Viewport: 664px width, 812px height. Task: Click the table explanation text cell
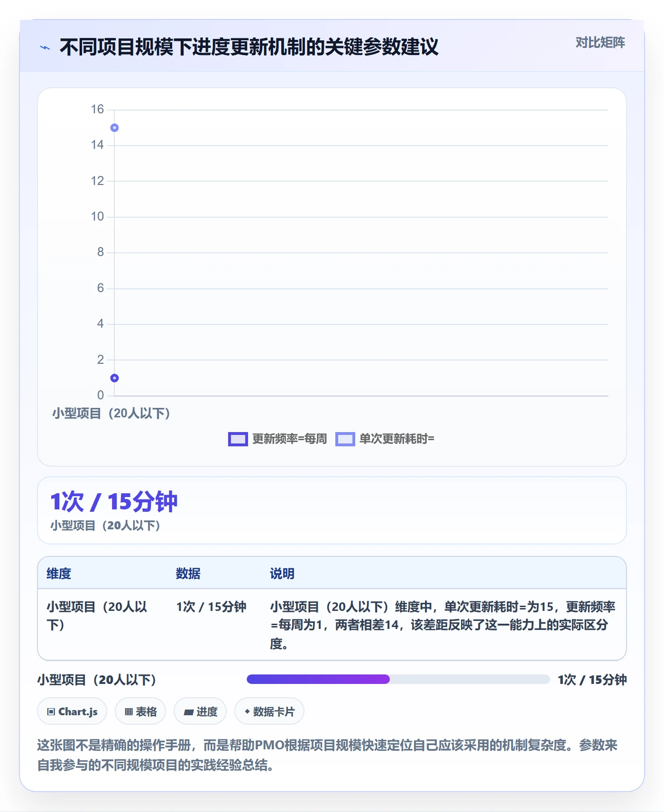(443, 625)
